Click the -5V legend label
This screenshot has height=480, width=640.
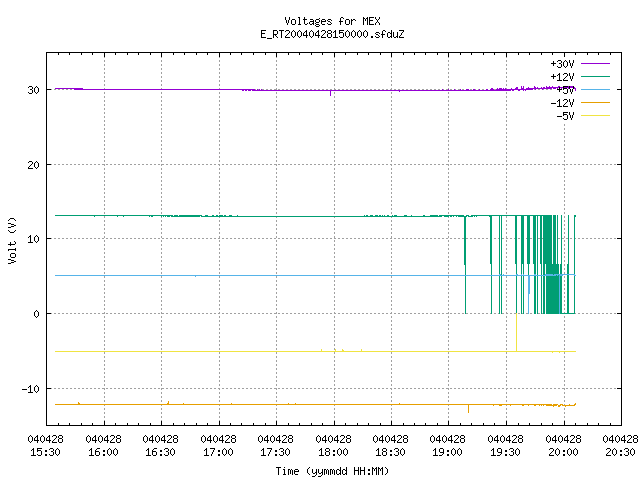tap(565, 116)
